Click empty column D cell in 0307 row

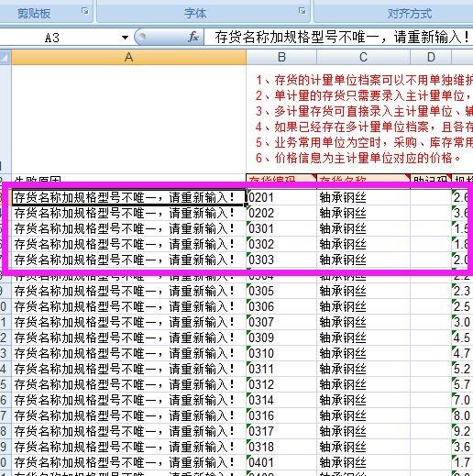click(x=431, y=322)
